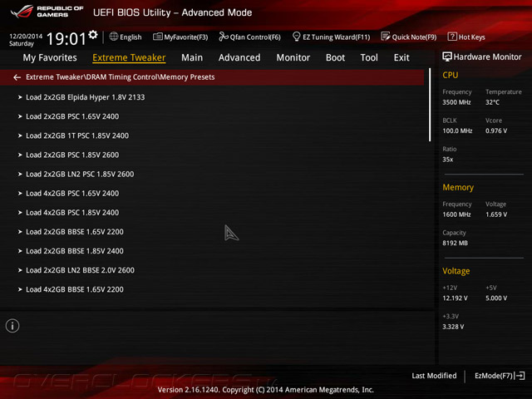The image size is (532, 399).
Task: Load 4x2GB PSC 1.65V 2400 text
Action: 72,194
